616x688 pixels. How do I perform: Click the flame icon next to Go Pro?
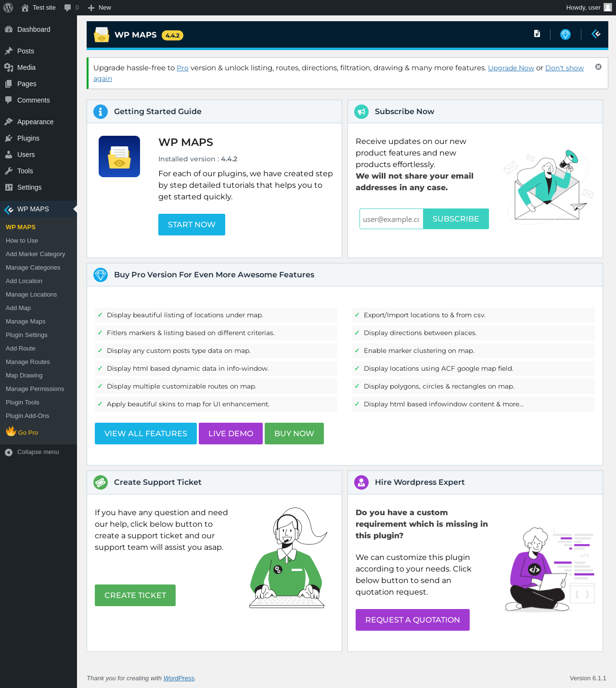click(x=11, y=431)
